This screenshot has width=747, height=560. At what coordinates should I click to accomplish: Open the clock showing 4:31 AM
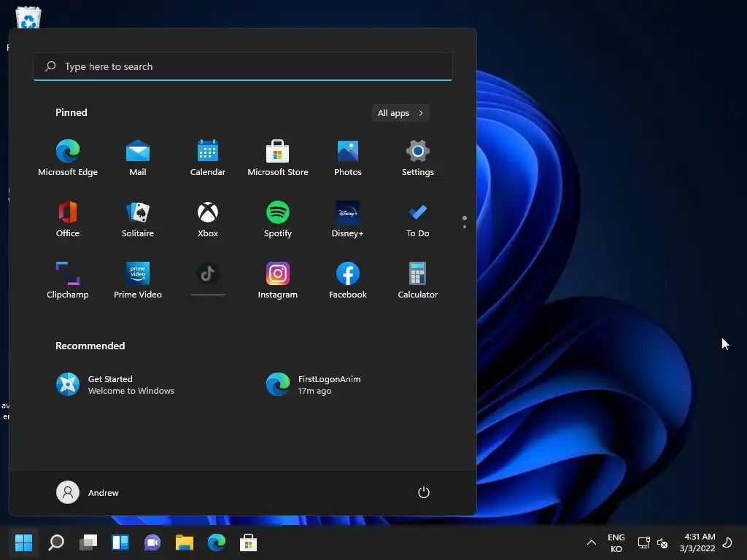[697, 542]
